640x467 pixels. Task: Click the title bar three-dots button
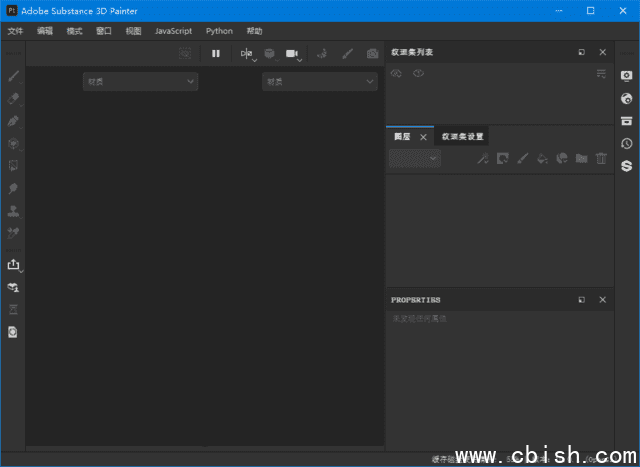point(559,11)
